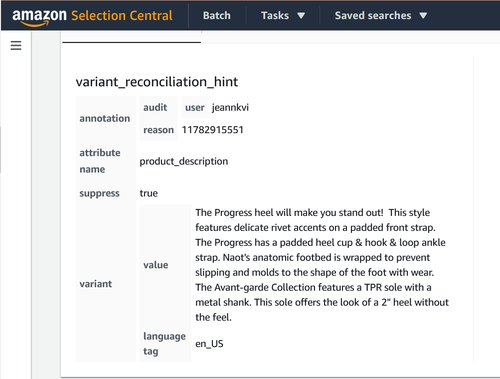This screenshot has height=379, width=500.
Task: Click the suppress value true
Action: [149, 193]
